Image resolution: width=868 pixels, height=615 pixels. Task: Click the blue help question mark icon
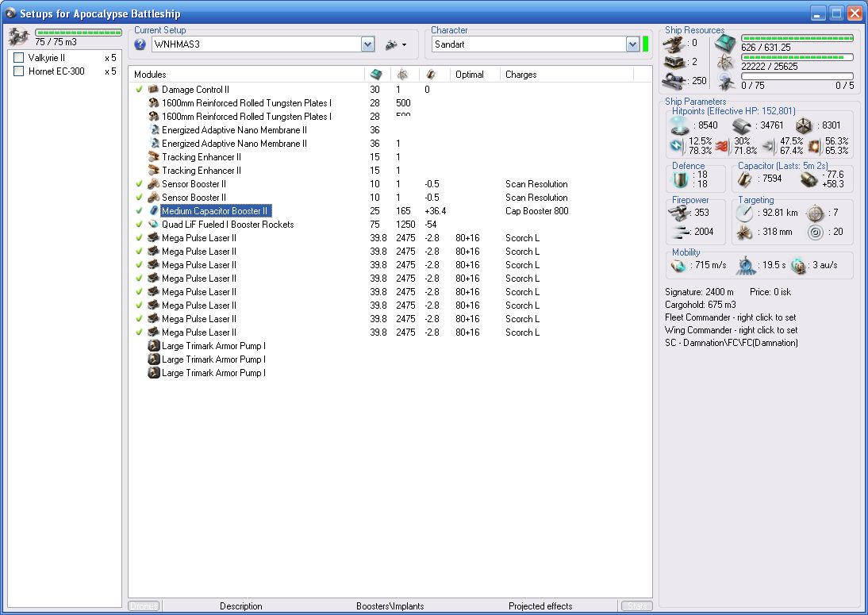pos(140,44)
